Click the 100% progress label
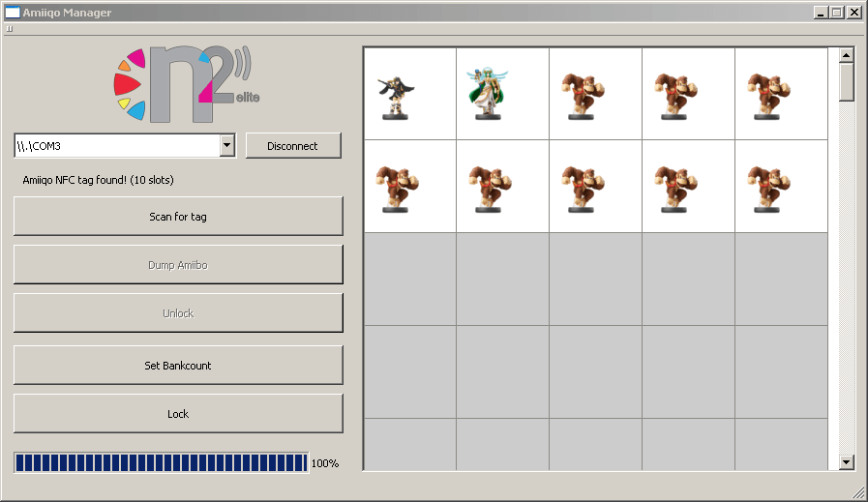868x502 pixels. click(325, 463)
